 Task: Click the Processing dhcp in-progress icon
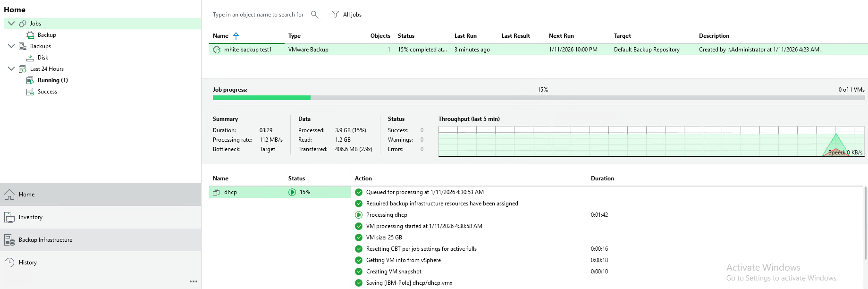tap(359, 215)
